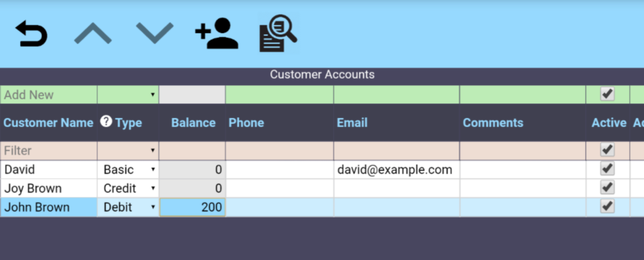Open the search document report icon
The width and height of the screenshot is (644, 260).
coord(277,33)
